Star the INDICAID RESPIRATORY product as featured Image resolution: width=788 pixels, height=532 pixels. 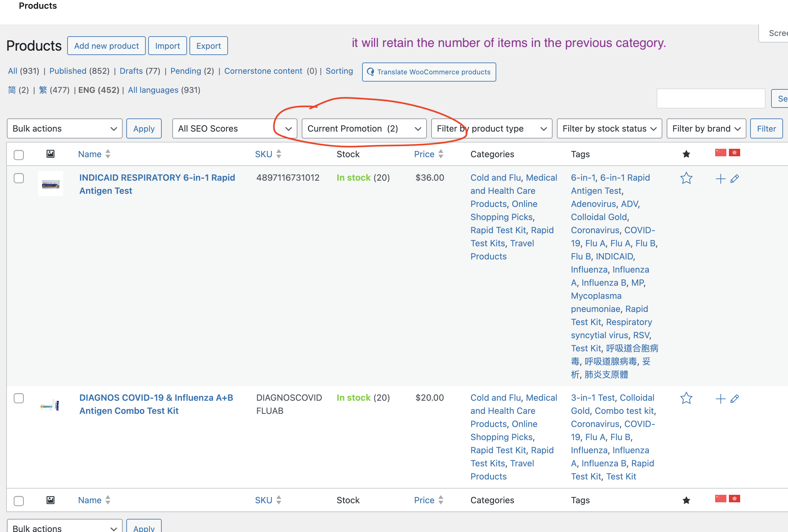coord(686,178)
